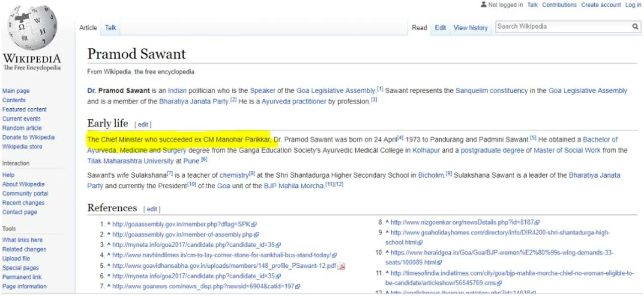Click Permanent link in Tools

22,277
